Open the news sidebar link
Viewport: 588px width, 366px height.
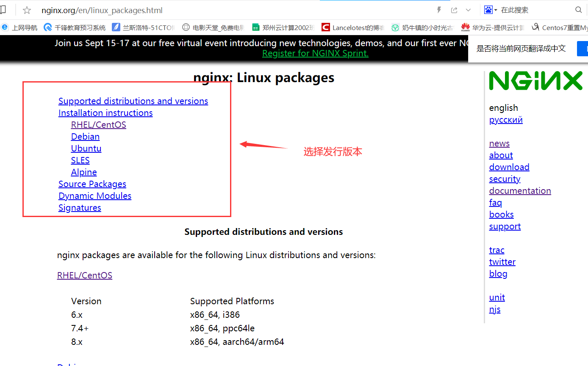(499, 143)
